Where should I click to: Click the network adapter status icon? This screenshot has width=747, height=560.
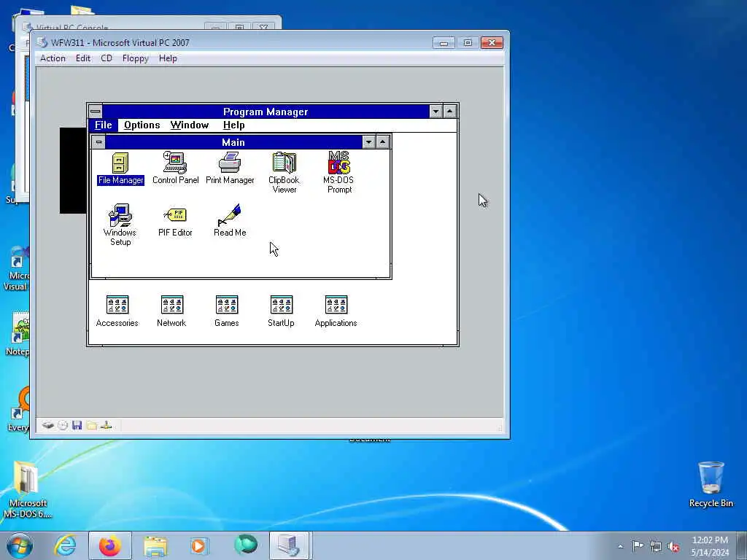pos(107,425)
